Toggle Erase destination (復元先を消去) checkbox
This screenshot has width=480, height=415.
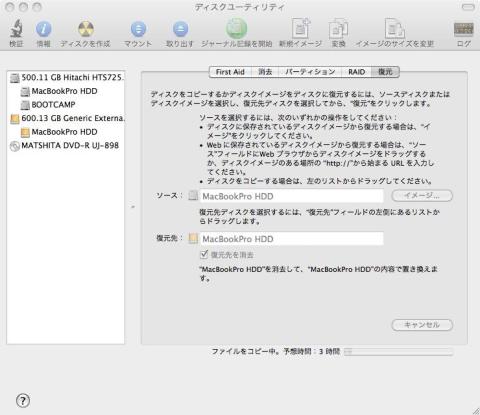coord(204,255)
